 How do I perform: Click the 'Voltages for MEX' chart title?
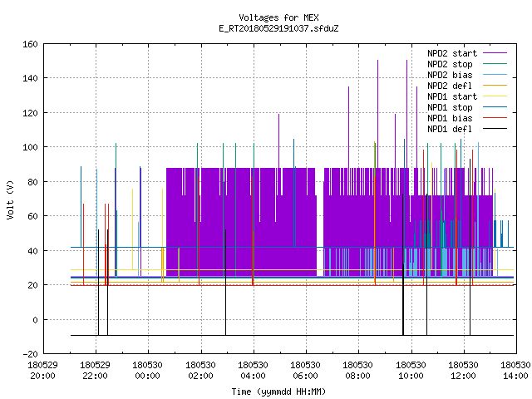click(278, 17)
